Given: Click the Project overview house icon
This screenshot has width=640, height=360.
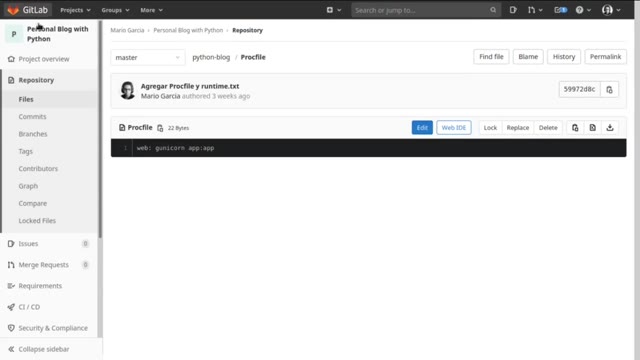Looking at the screenshot, I should pos(11,59).
